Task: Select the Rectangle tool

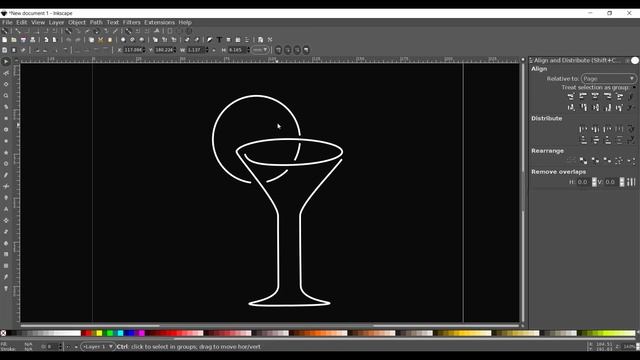Action: 6,118
